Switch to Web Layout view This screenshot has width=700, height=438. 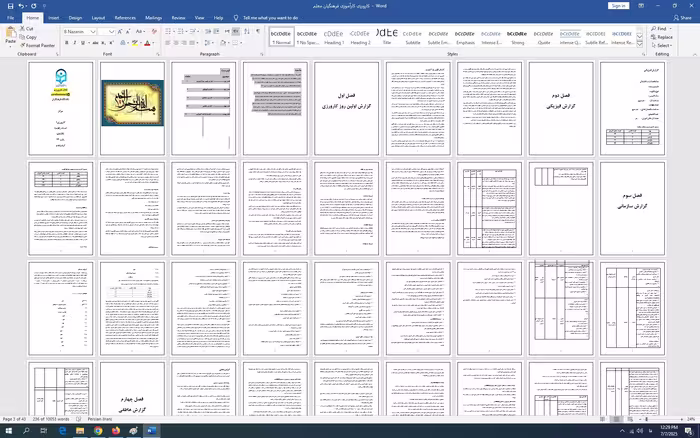[630, 419]
